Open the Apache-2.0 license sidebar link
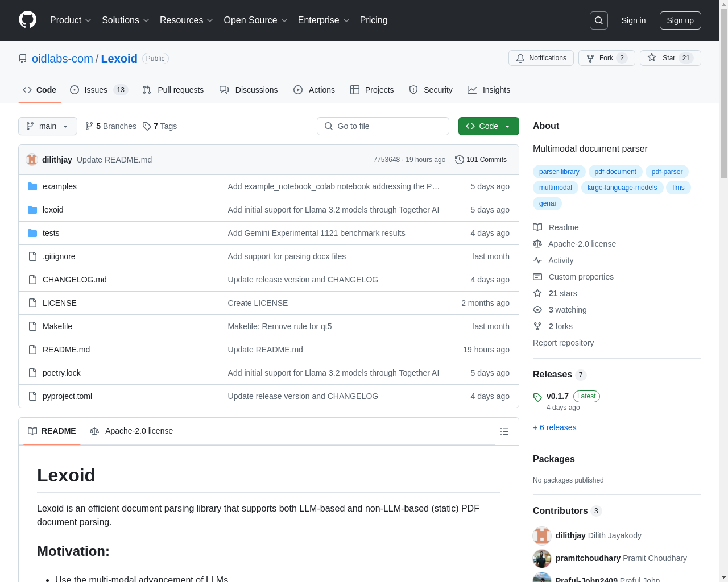 (574, 244)
